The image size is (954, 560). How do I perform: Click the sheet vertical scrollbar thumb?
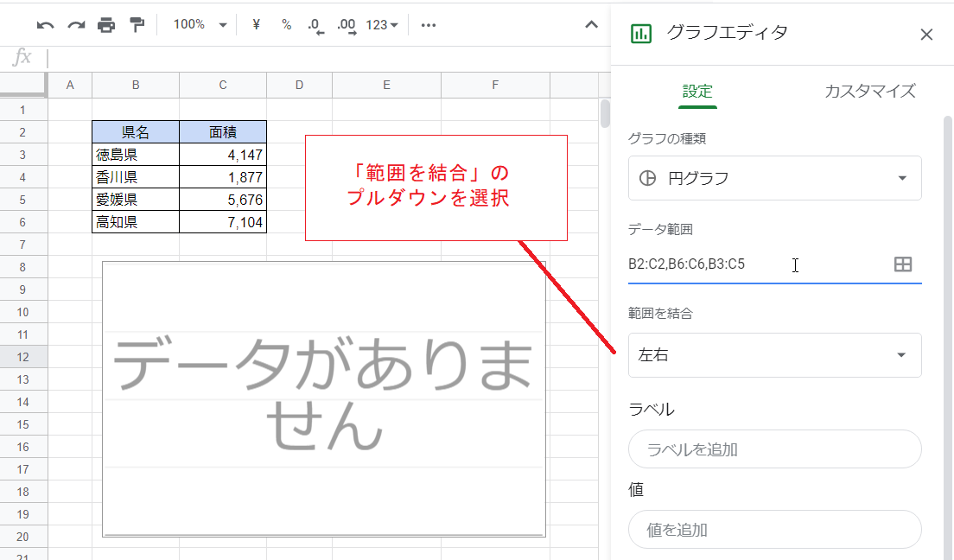(x=605, y=113)
